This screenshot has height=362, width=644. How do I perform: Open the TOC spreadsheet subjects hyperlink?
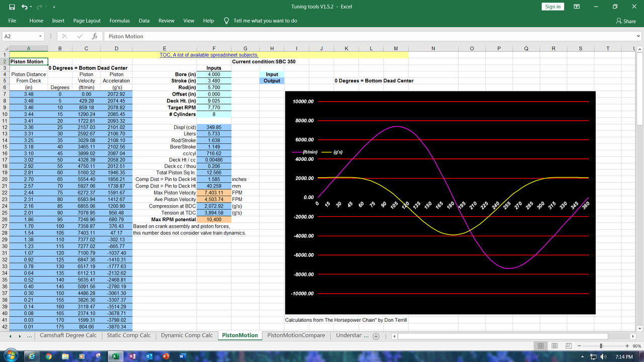coord(210,55)
